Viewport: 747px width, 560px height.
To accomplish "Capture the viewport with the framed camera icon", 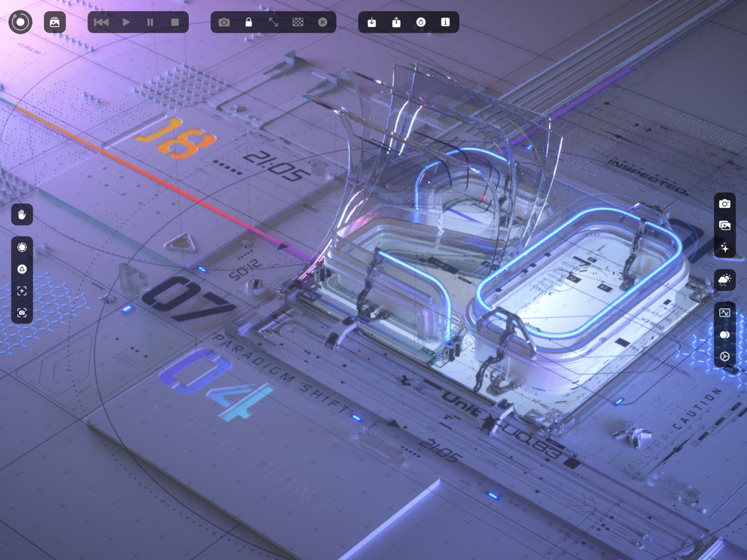I will pos(21,312).
